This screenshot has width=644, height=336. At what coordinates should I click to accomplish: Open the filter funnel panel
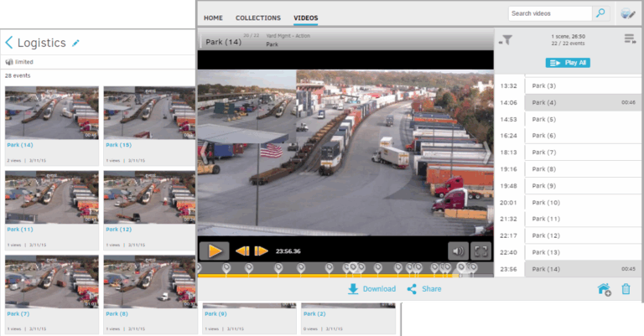(x=506, y=39)
